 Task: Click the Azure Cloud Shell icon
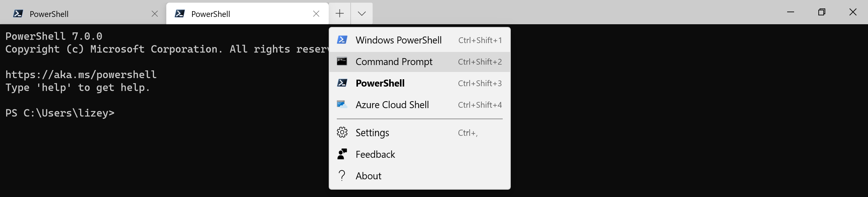point(342,105)
